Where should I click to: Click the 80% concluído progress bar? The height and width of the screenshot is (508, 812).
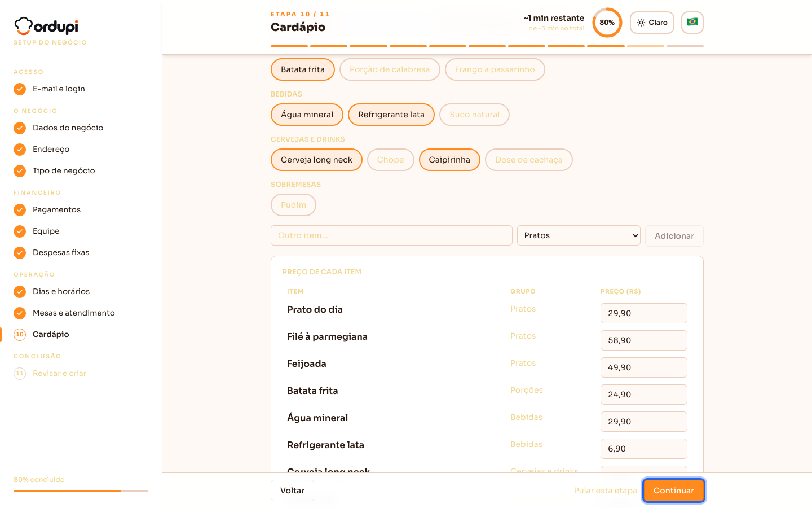[81, 491]
